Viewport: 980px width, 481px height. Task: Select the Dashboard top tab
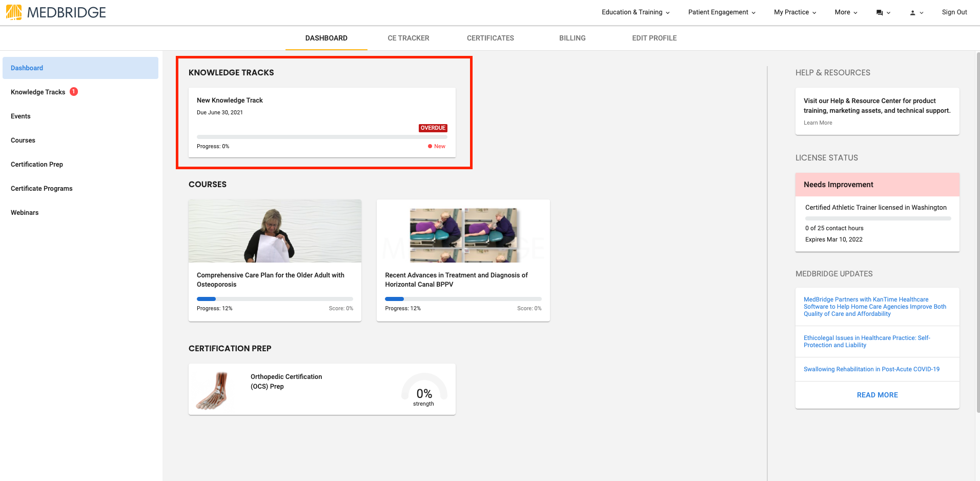coord(326,38)
